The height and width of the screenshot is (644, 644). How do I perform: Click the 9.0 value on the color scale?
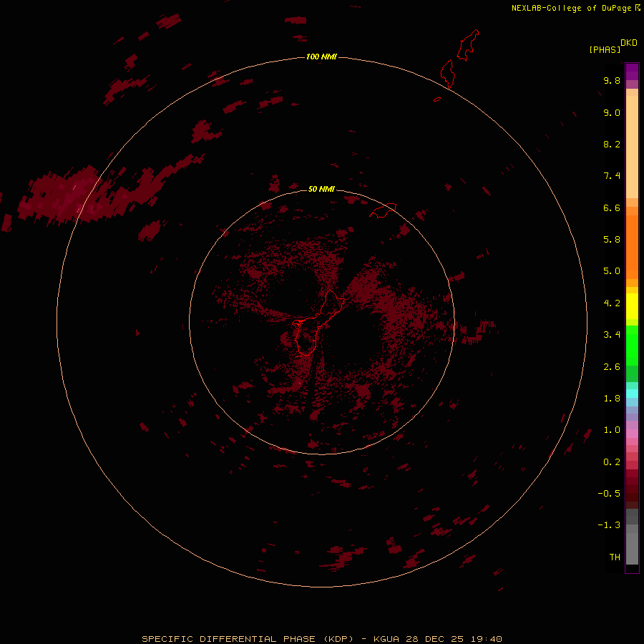click(612, 112)
